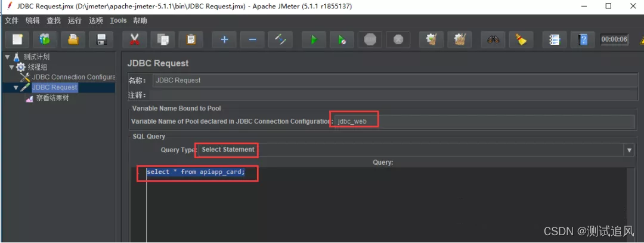
Task: Open the 查找 menu
Action: pyautogui.click(x=54, y=20)
